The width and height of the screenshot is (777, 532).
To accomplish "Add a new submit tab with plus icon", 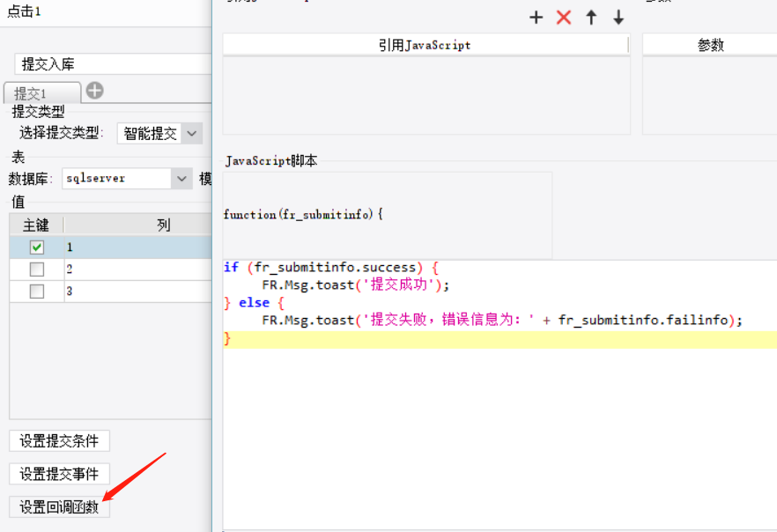I will pyautogui.click(x=94, y=91).
